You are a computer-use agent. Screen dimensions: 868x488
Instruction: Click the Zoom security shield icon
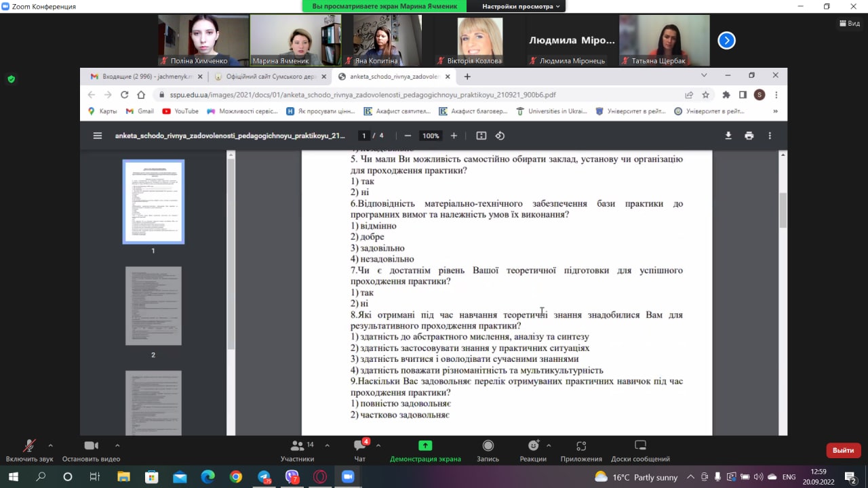tap(11, 79)
